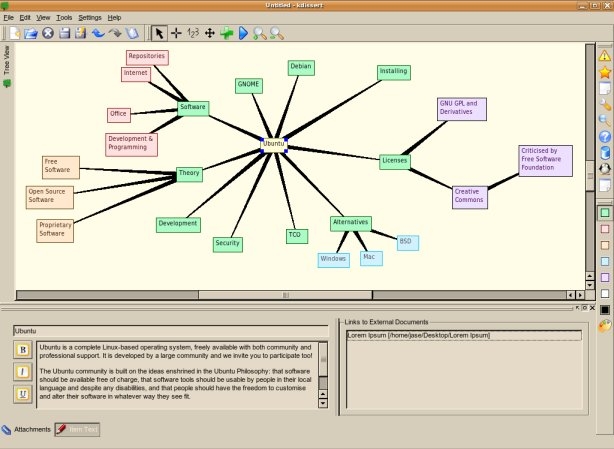The height and width of the screenshot is (449, 614).
Task: Activate the 123 sort tool
Action: 193,33
